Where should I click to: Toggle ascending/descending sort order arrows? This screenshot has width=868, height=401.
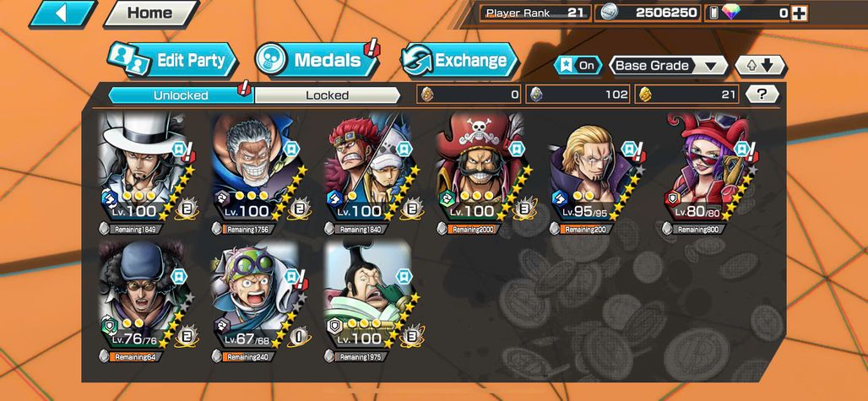tap(760, 66)
